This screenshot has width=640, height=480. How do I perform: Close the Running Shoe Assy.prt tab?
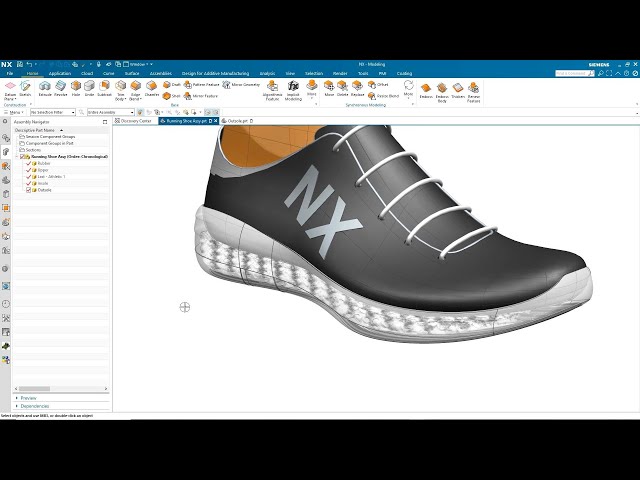tap(216, 121)
